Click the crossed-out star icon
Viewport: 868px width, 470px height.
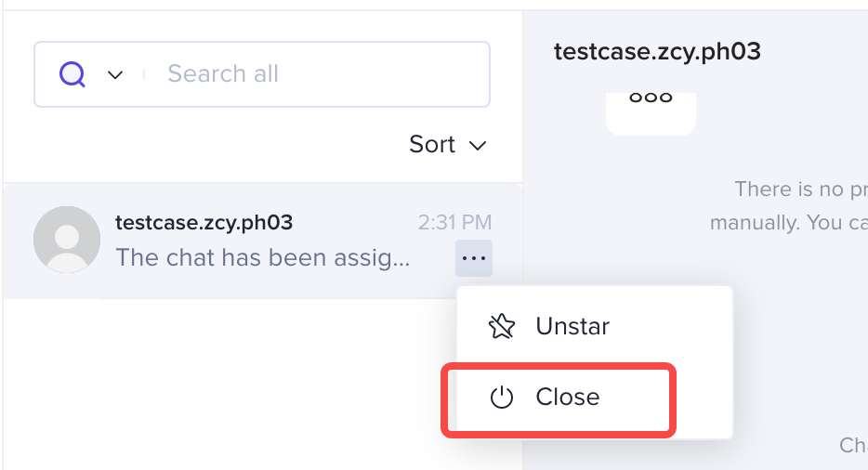point(501,326)
